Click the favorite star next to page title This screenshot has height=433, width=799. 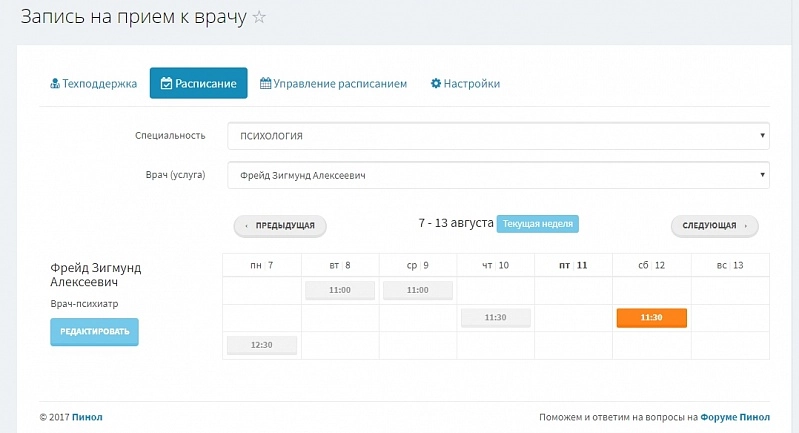click(x=259, y=18)
